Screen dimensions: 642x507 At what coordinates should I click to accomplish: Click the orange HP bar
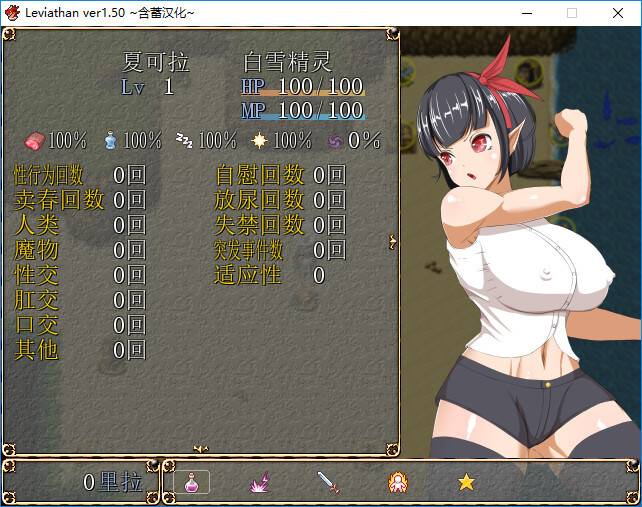[303, 95]
